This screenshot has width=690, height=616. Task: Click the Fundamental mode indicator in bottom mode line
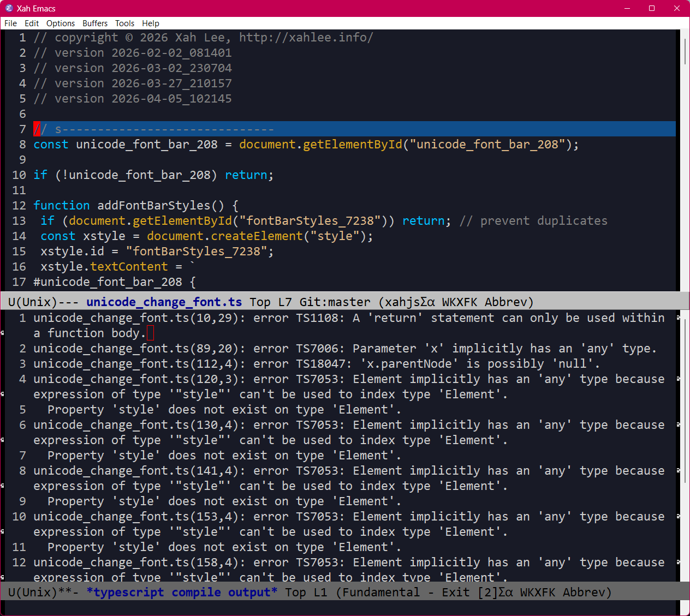[x=381, y=592]
